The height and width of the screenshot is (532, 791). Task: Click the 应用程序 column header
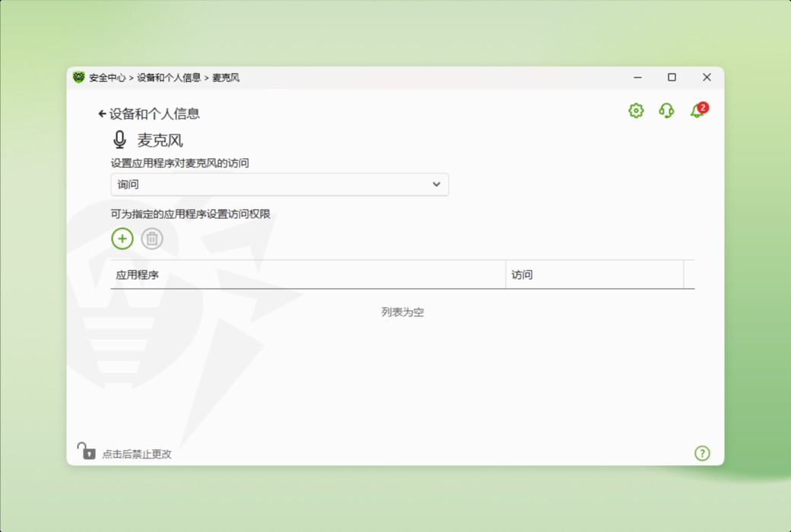[135, 274]
